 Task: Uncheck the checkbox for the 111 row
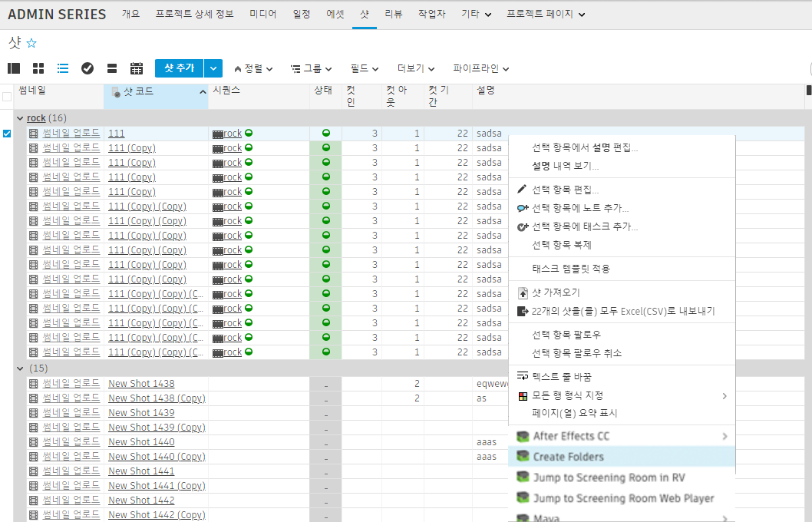pyautogui.click(x=7, y=134)
